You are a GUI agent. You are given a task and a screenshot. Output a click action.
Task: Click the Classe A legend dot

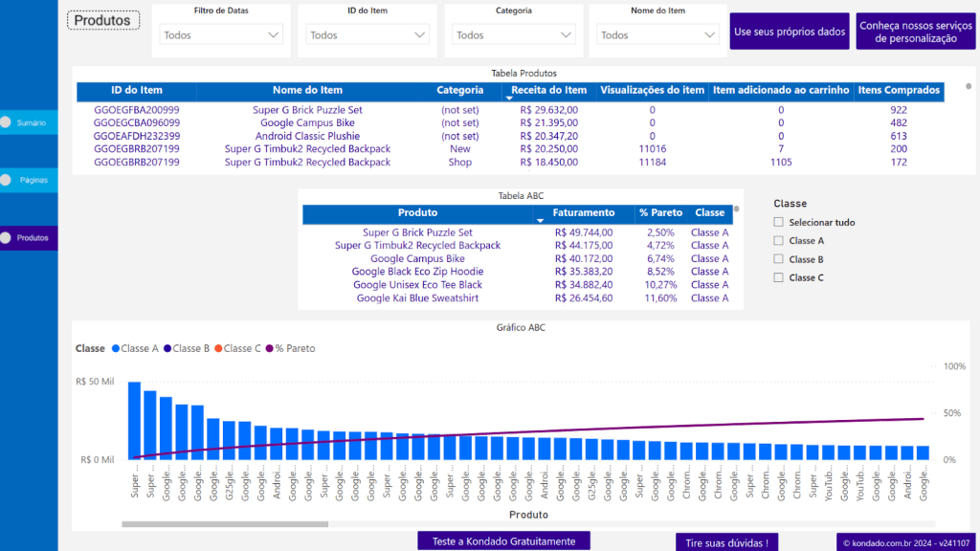[x=116, y=349]
